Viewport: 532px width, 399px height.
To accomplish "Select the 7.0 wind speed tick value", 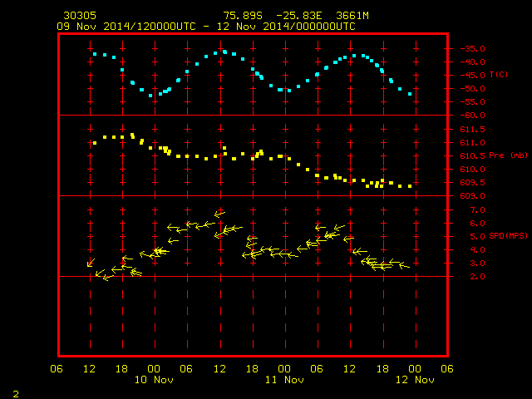I will [x=478, y=210].
